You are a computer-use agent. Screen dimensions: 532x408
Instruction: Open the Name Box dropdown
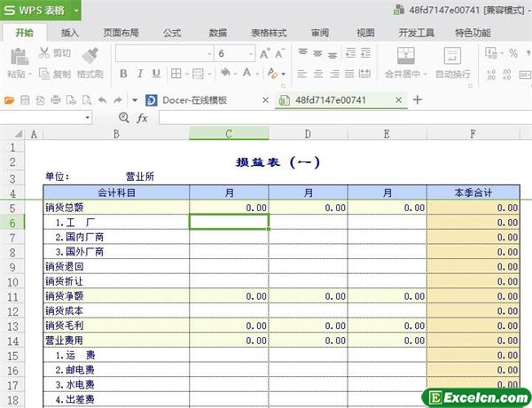click(x=88, y=117)
